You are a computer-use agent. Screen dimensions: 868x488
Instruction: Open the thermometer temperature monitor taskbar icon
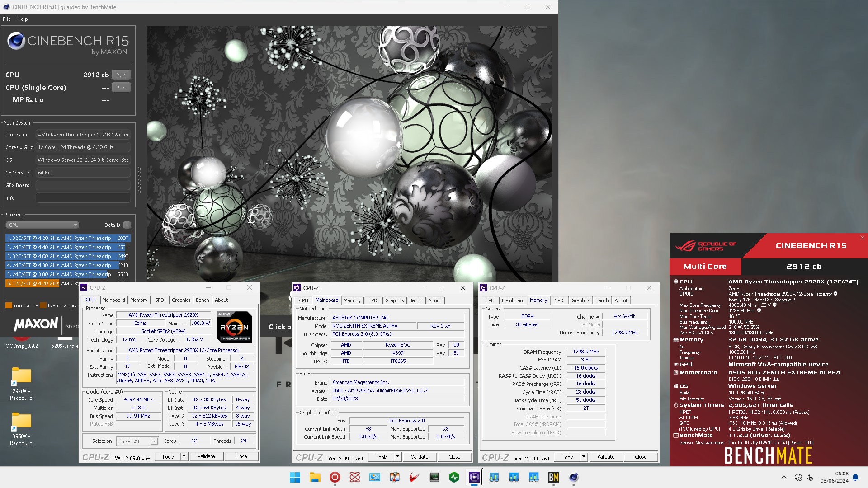point(394,477)
